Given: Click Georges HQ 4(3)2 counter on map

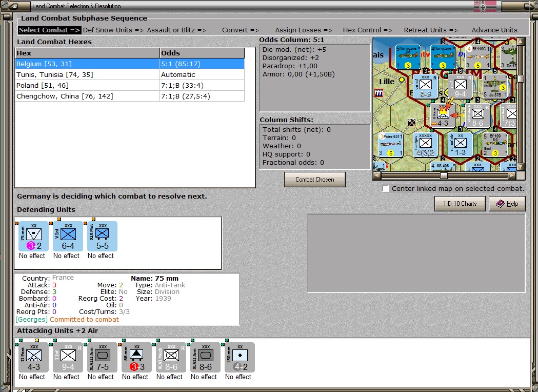Looking at the screenshot, I should (425, 145).
